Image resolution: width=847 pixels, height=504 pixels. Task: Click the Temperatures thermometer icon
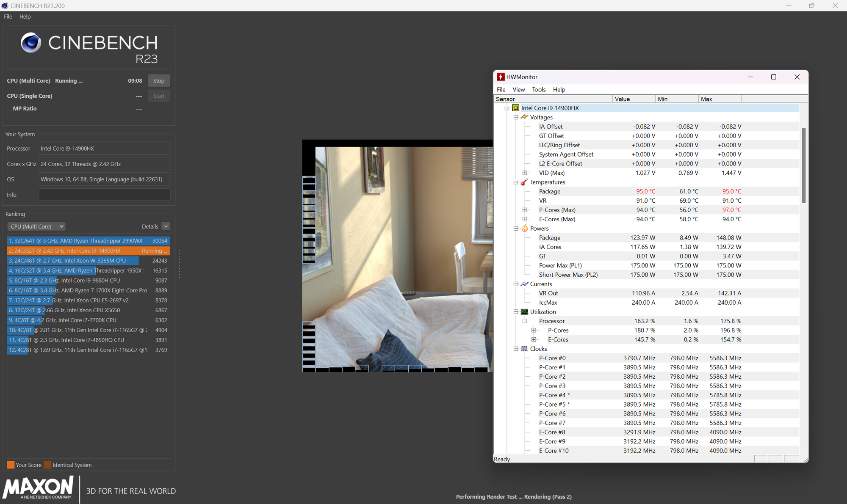point(524,182)
